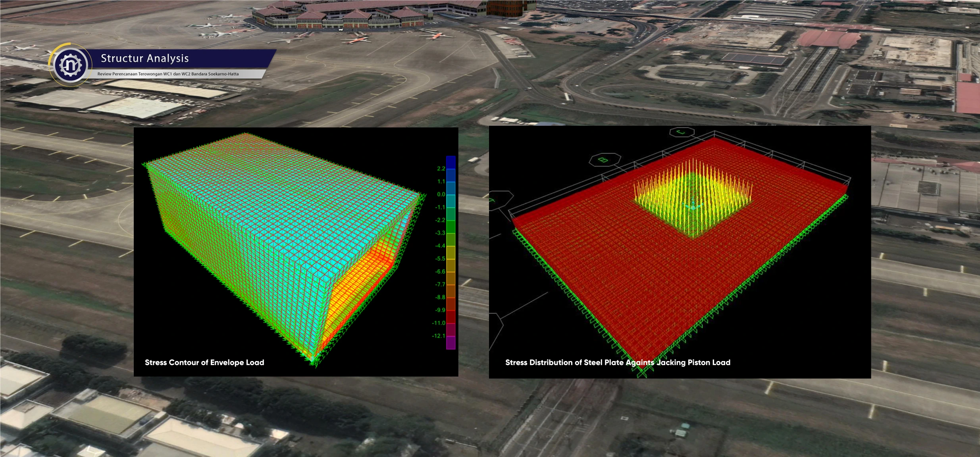Pick the dark blue swatch atop legend
The width and height of the screenshot is (980, 457).
451,162
